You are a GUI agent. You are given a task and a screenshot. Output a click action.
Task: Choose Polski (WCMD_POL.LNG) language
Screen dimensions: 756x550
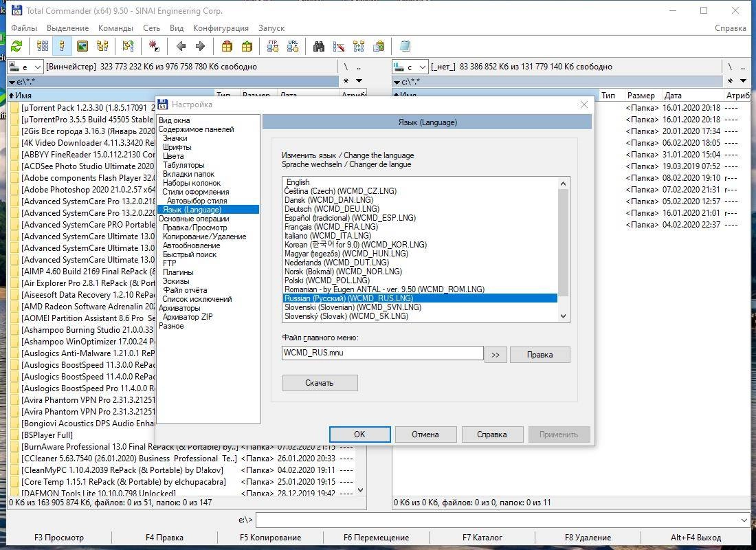(x=327, y=280)
